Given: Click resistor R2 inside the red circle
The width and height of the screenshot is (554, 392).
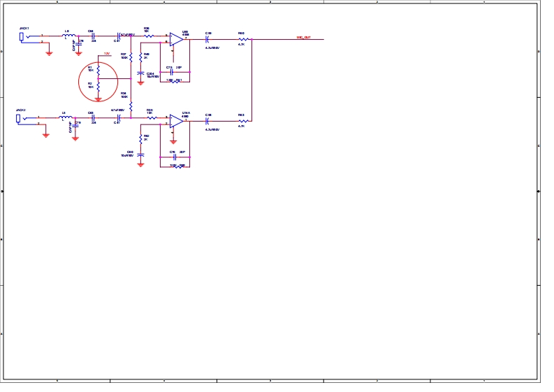Looking at the screenshot, I should (99, 85).
